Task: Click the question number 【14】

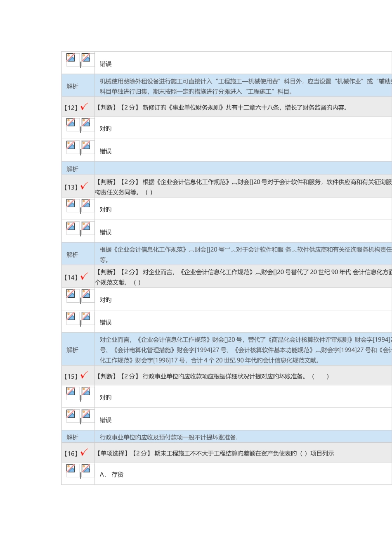Action: click(x=71, y=277)
